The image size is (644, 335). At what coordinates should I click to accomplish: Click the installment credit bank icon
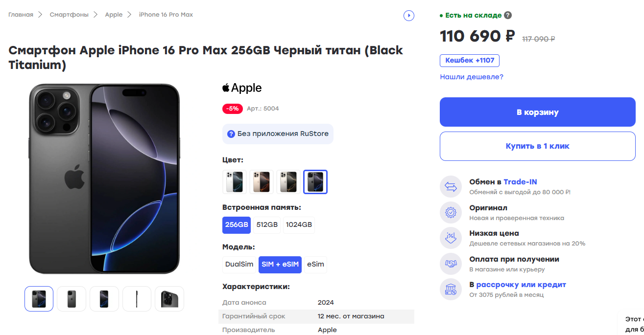[451, 290]
